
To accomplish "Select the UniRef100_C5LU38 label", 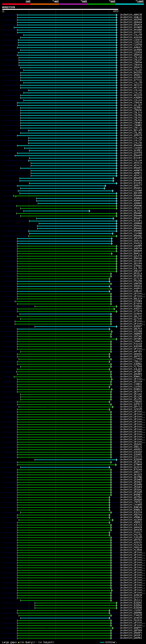I will click(x=131, y=58).
